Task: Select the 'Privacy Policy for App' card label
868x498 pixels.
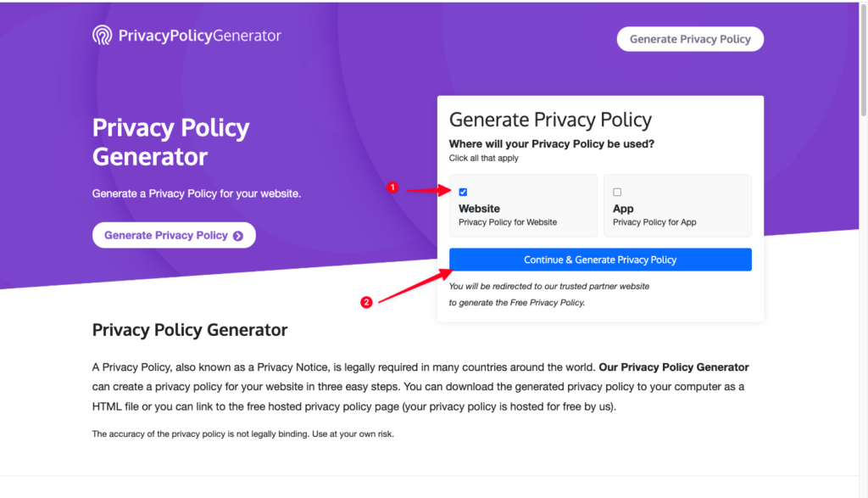Action: coord(654,222)
